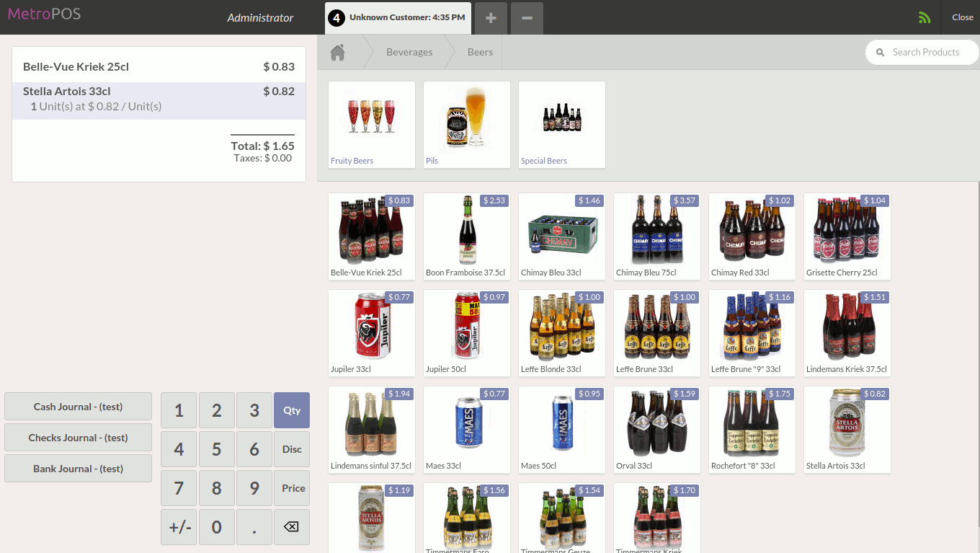Click the search magnifier icon
The width and height of the screenshot is (980, 553).
click(880, 53)
